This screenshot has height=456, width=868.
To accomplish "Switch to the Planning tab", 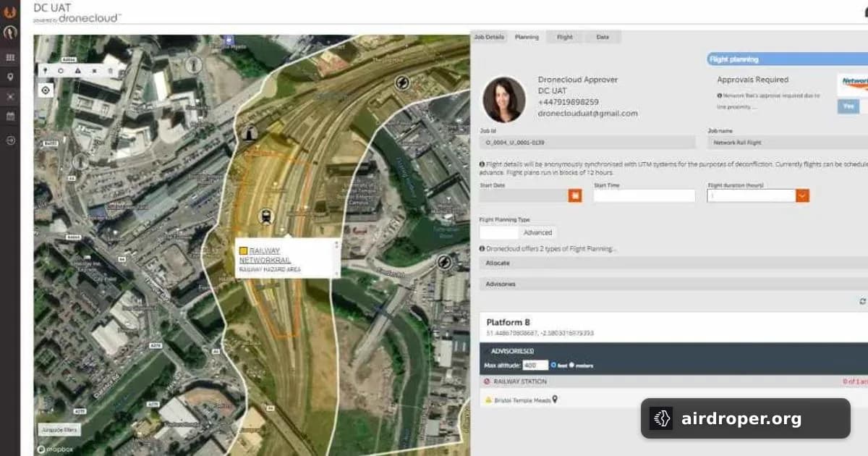I will coord(527,37).
